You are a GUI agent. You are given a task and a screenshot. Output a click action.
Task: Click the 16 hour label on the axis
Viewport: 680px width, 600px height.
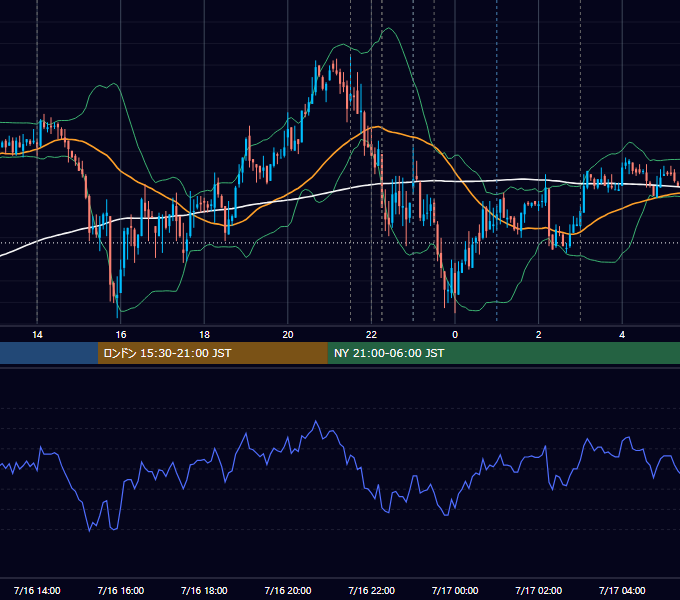point(121,335)
